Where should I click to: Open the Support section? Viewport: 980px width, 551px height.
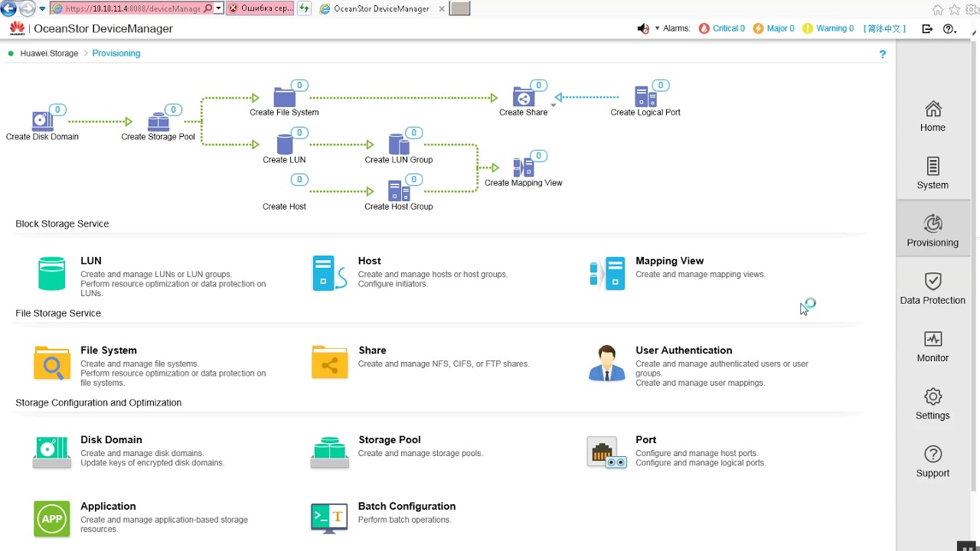933,461
